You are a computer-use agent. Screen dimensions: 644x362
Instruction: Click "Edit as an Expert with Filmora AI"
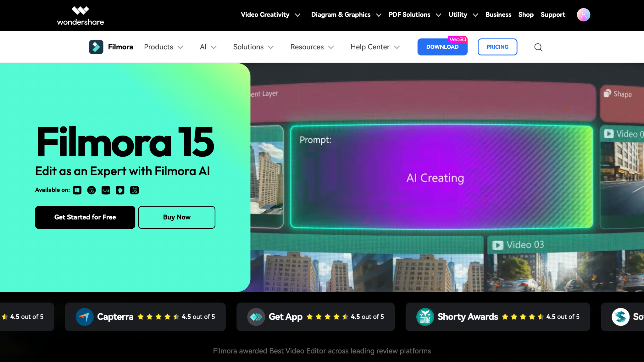pyautogui.click(x=122, y=171)
